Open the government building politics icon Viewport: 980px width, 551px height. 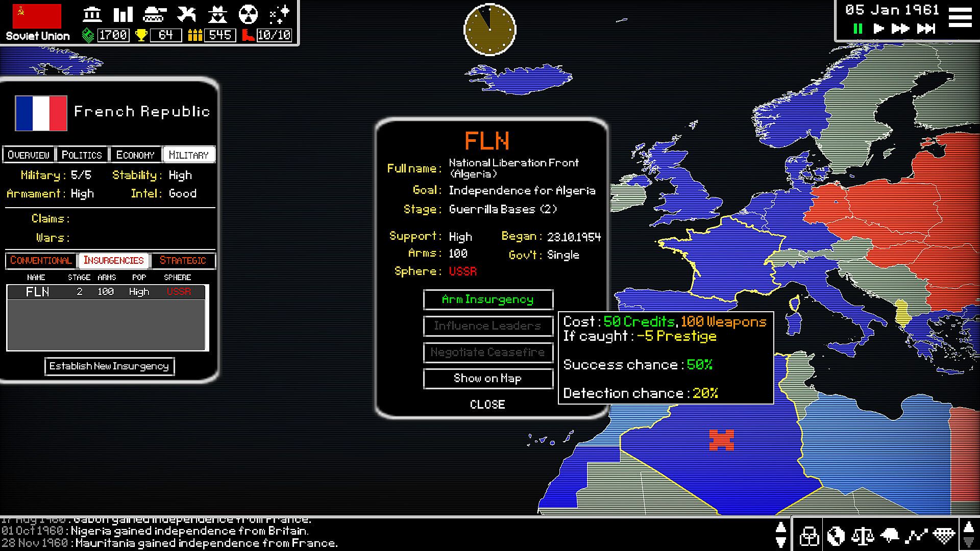point(92,14)
